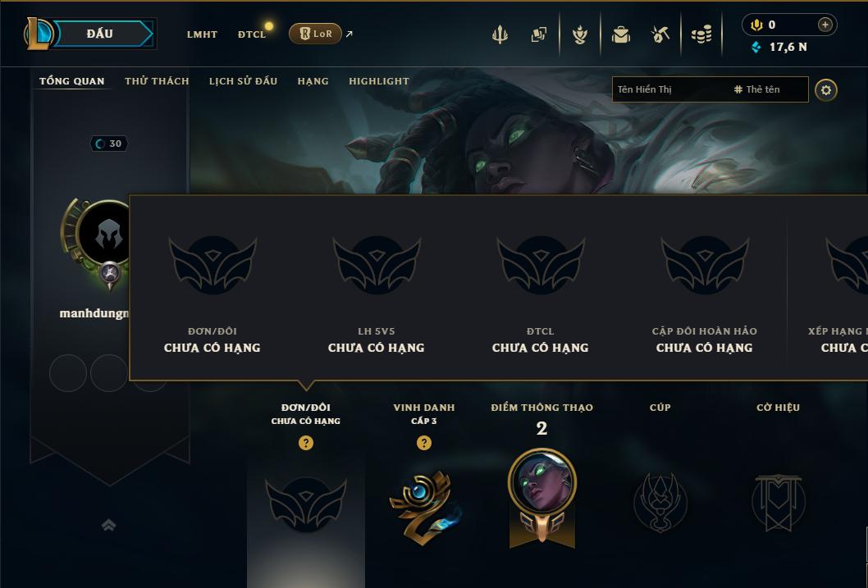The height and width of the screenshot is (588, 868).
Task: Expand the banner double-chevron arrow
Action: [108, 525]
